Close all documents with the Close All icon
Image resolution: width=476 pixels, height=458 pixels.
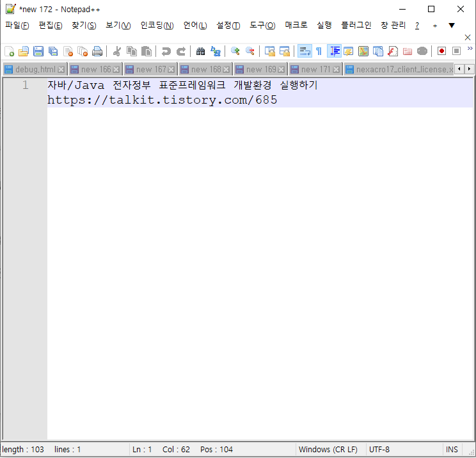83,51
